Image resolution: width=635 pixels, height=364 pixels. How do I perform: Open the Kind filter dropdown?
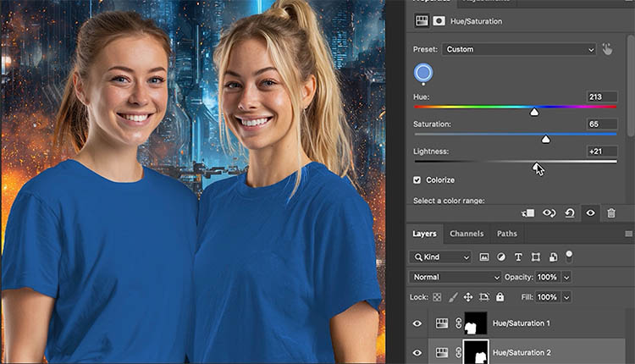pos(440,257)
